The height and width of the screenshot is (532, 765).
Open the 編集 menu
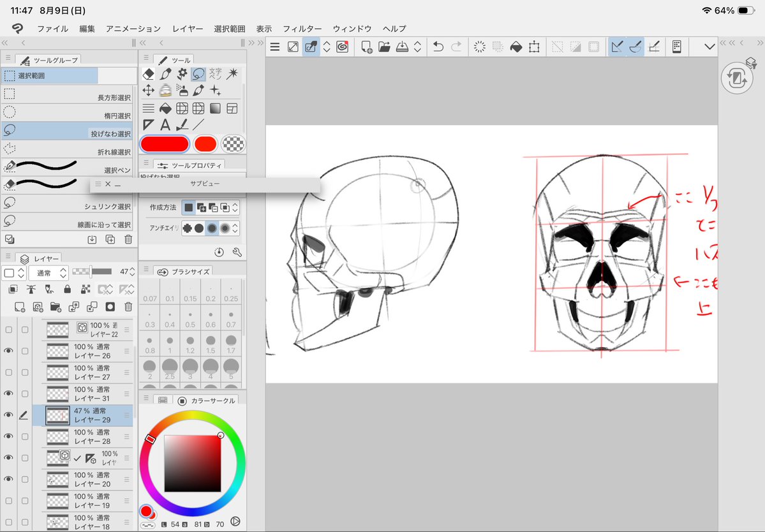point(87,29)
